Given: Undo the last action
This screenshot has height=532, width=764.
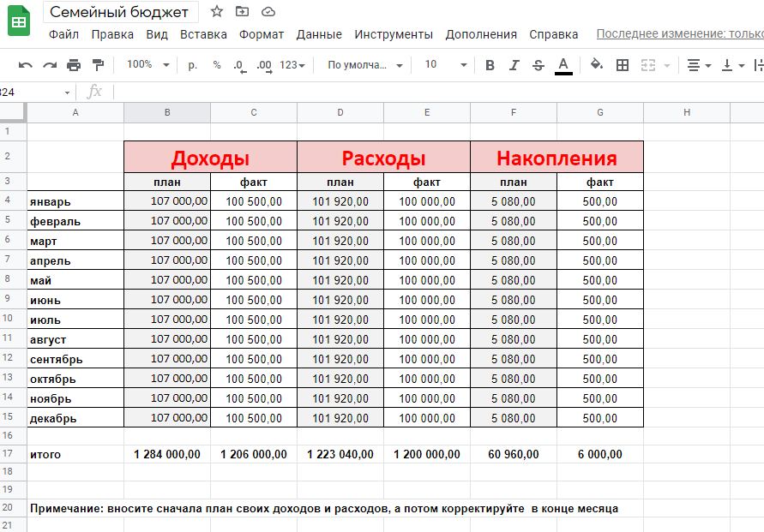Looking at the screenshot, I should pyautogui.click(x=26, y=65).
